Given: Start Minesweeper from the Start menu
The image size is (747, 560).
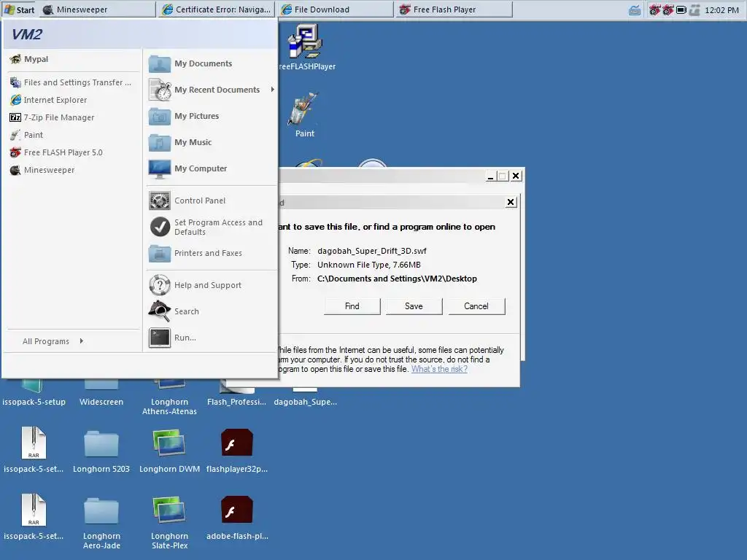Looking at the screenshot, I should 42,170.
